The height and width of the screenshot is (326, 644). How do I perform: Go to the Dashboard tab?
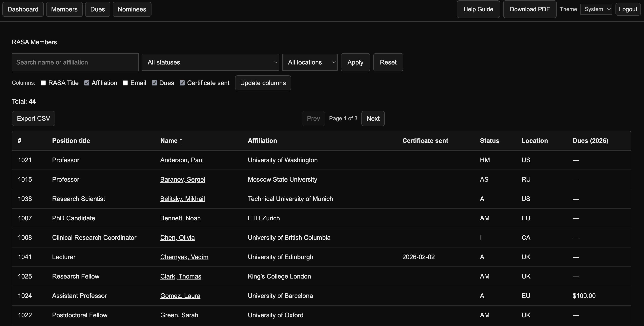[x=23, y=9]
